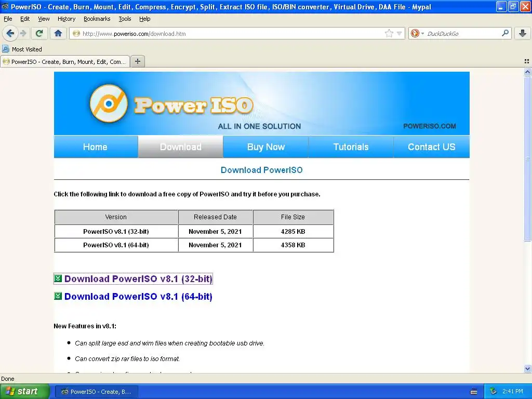The image size is (532, 399).
Task: Bookmark this page with the star icon
Action: (389, 33)
